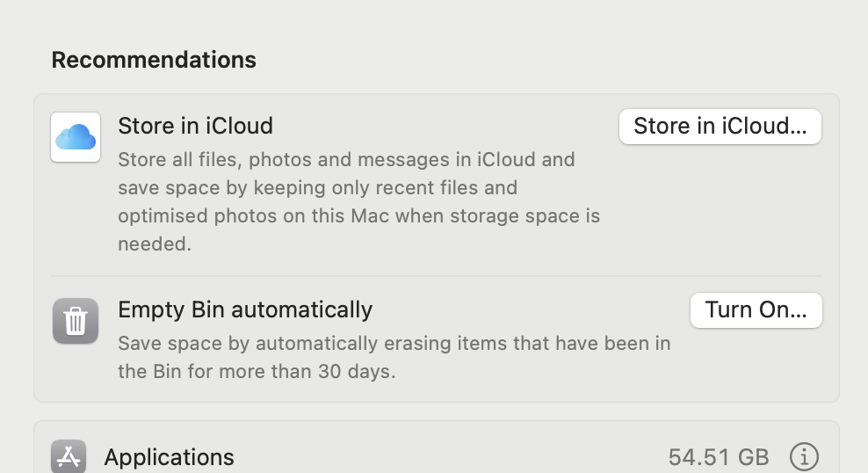Click the Empty Bin automatically title
The width and height of the screenshot is (868, 473).
click(245, 309)
